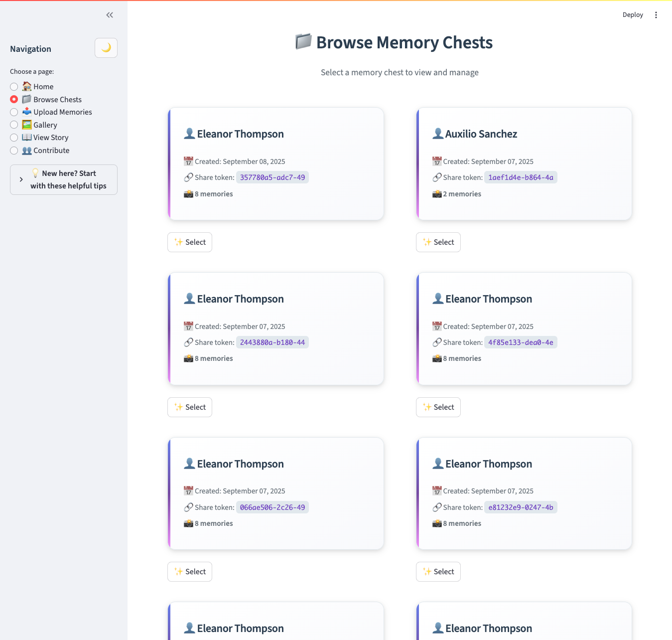Click the Home house icon in navigation
The width and height of the screenshot is (672, 640).
point(26,86)
